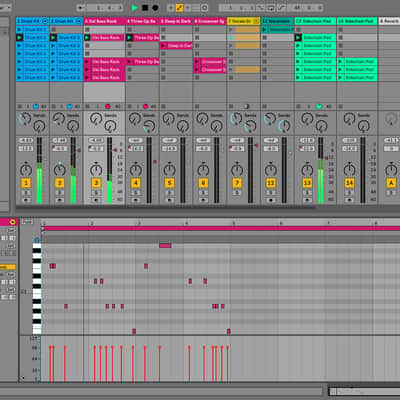The height and width of the screenshot is (400, 400).
Task: Click bar 3 marker on the piano roll ruler
Action: pyautogui.click(x=139, y=223)
